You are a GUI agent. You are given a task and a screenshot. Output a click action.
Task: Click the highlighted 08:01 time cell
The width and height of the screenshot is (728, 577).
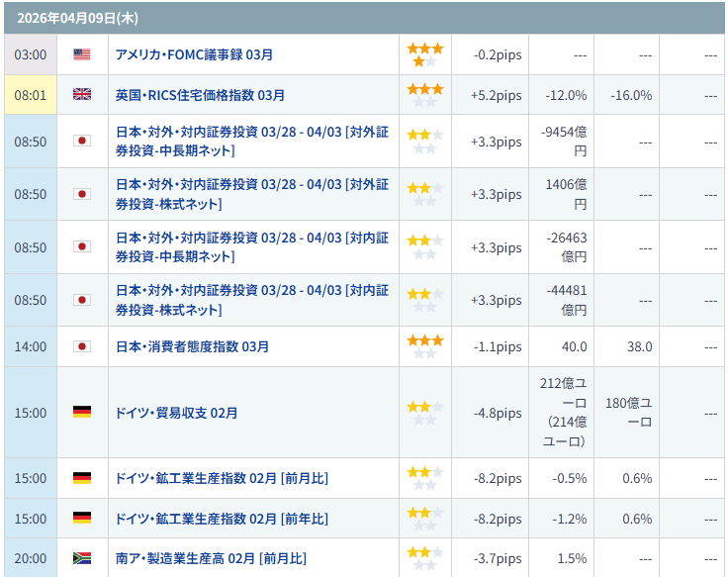30,95
